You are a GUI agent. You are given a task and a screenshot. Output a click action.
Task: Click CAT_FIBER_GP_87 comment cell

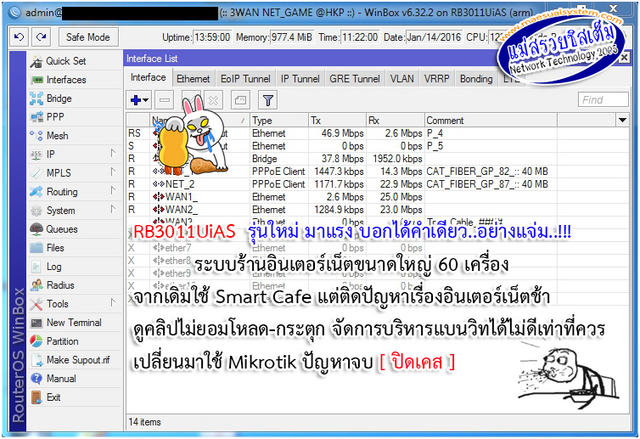(491, 184)
